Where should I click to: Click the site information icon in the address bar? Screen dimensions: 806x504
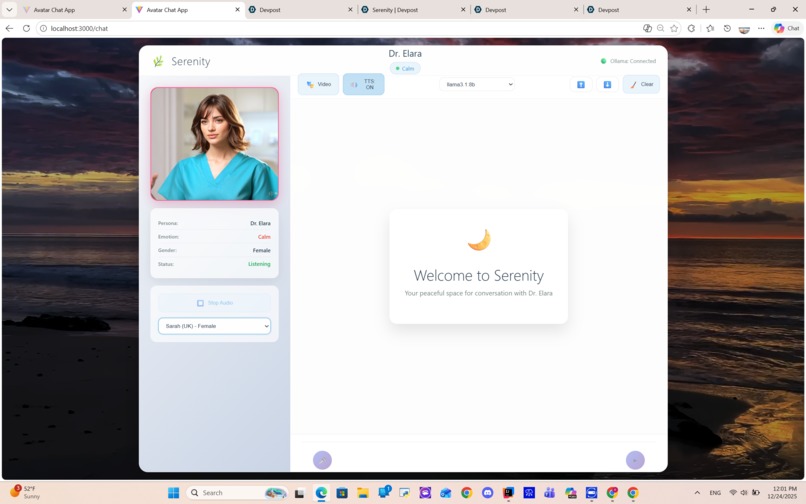pyautogui.click(x=43, y=28)
